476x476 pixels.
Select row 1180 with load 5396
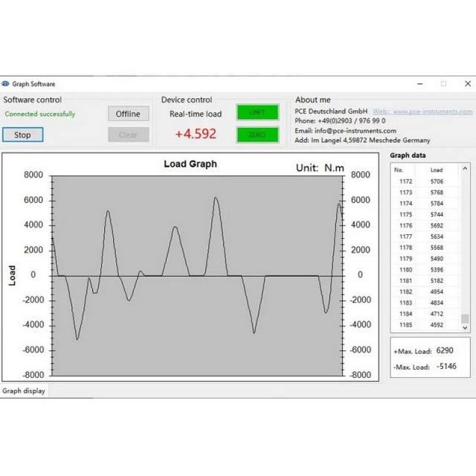pyautogui.click(x=425, y=269)
